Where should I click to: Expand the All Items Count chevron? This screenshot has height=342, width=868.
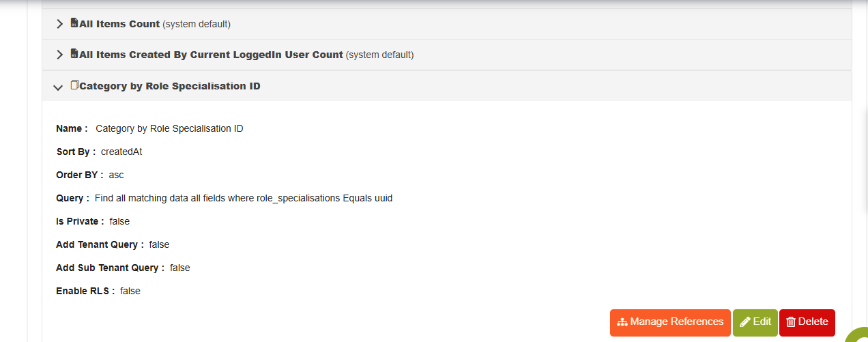coord(59,24)
